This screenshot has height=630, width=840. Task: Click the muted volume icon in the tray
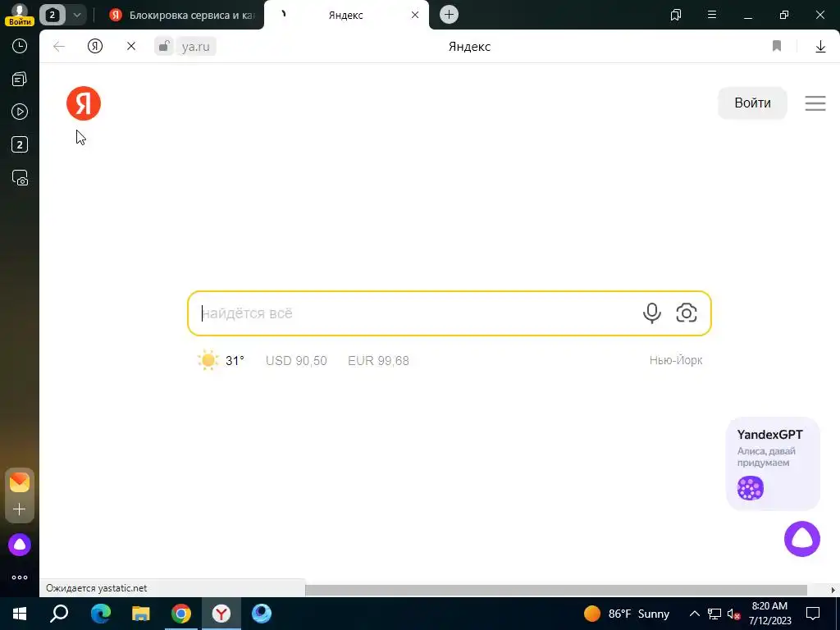733,614
